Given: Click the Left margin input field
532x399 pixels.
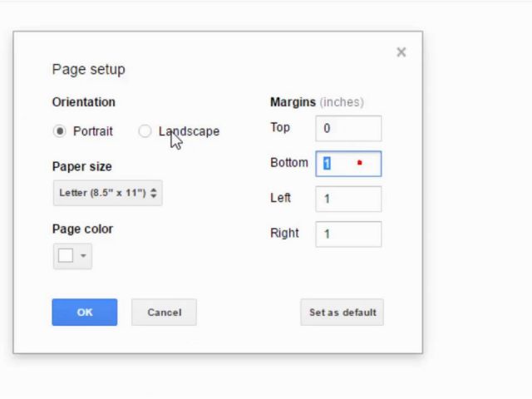Looking at the screenshot, I should (x=348, y=199).
